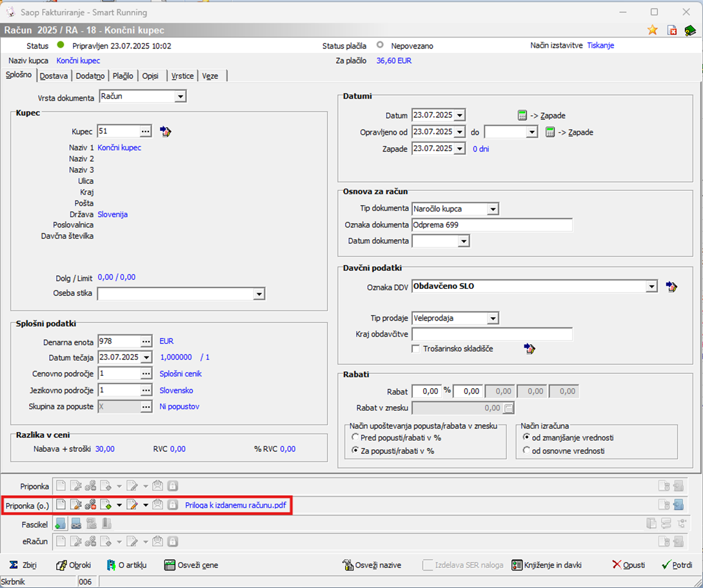Screen dimensions: 703x588
Task: Click into the Oznaka dokumenta input field
Action: 492,225
